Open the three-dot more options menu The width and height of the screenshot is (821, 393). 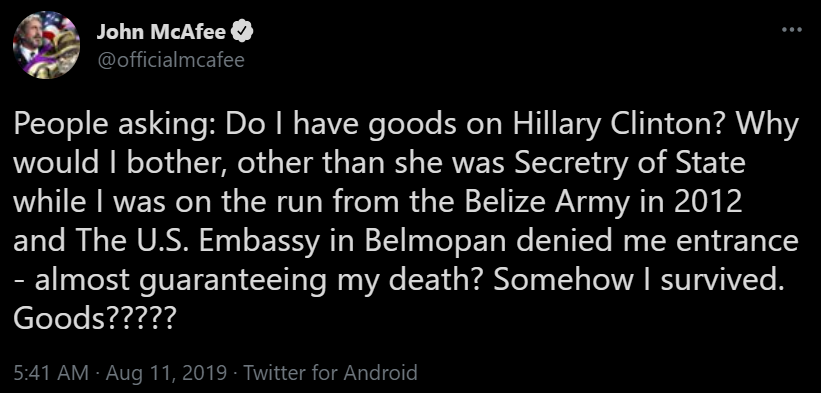791,30
